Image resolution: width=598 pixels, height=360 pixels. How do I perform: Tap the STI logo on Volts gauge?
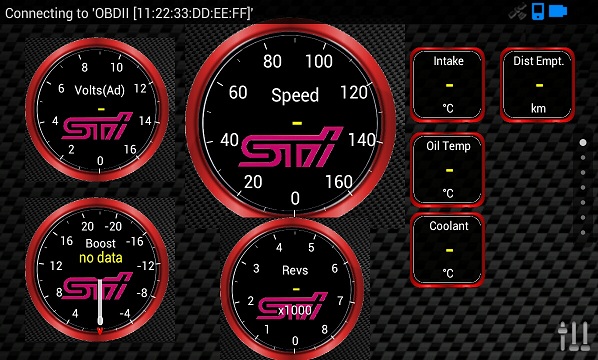point(97,126)
